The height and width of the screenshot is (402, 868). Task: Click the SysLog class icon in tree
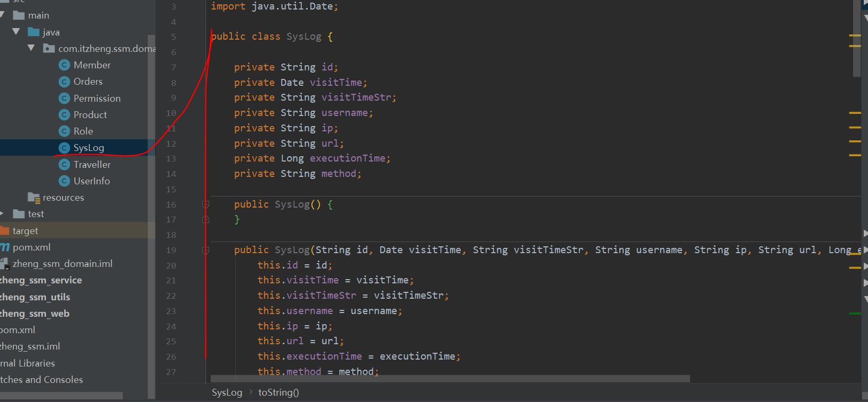pos(64,148)
